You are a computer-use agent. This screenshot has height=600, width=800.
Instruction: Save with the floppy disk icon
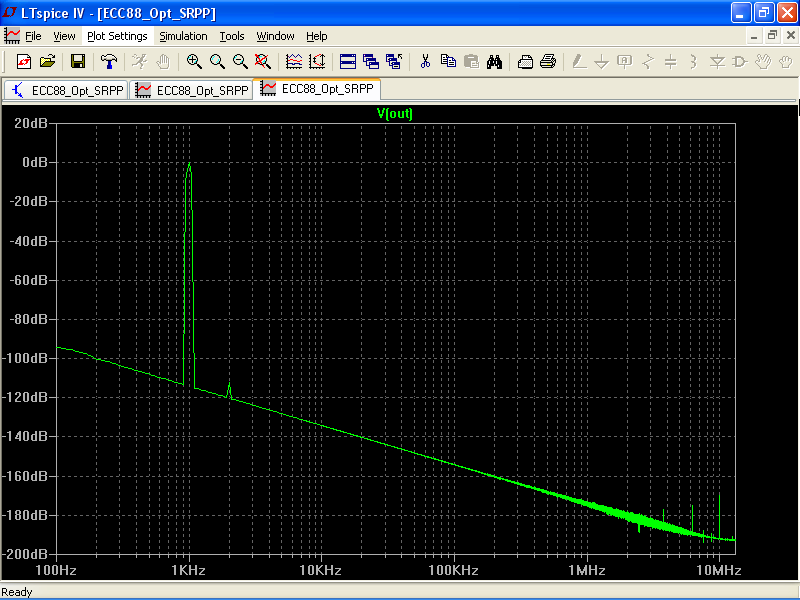pyautogui.click(x=78, y=62)
